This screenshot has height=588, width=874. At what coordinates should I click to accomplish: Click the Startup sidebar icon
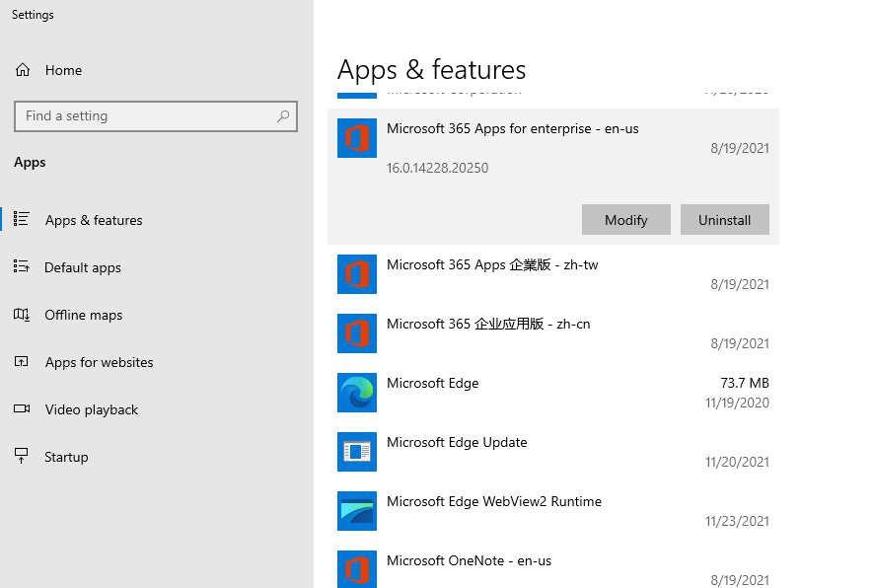coord(21,456)
